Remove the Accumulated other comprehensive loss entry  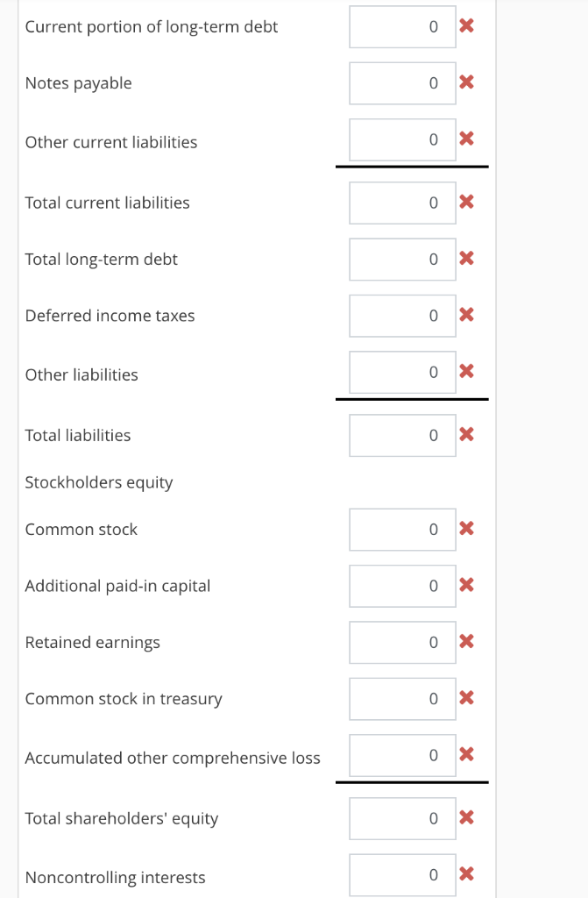click(x=466, y=754)
